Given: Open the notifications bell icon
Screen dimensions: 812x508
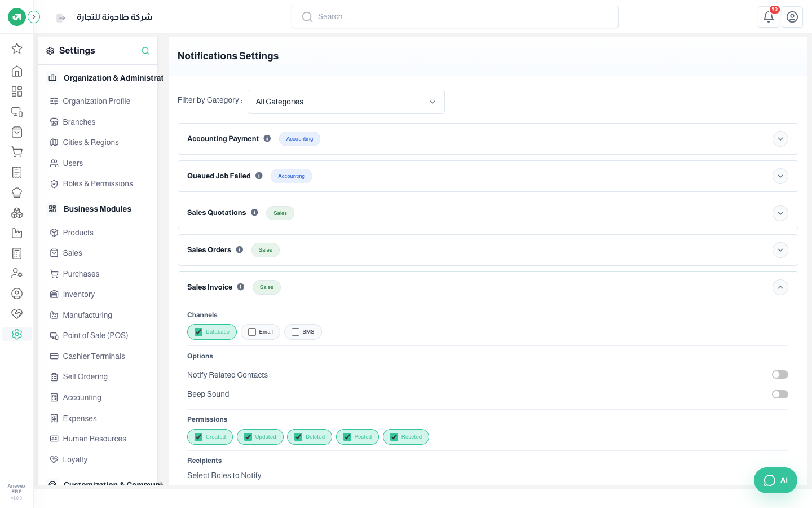Looking at the screenshot, I should (769, 17).
